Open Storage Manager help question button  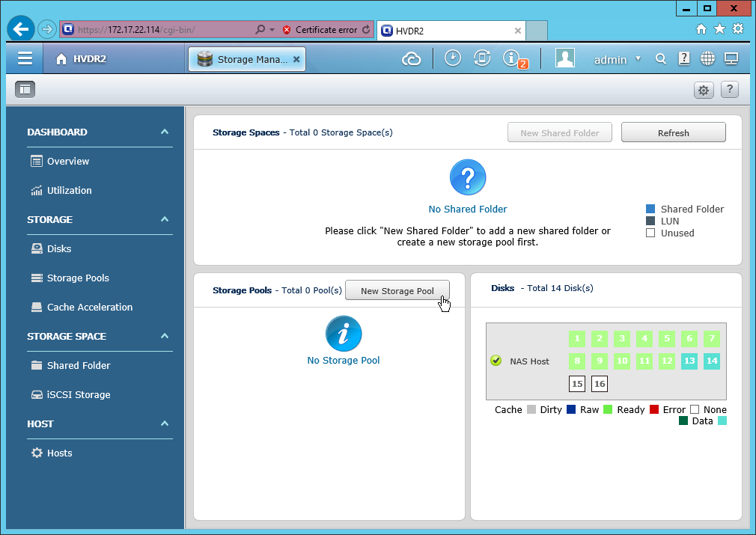click(x=730, y=89)
